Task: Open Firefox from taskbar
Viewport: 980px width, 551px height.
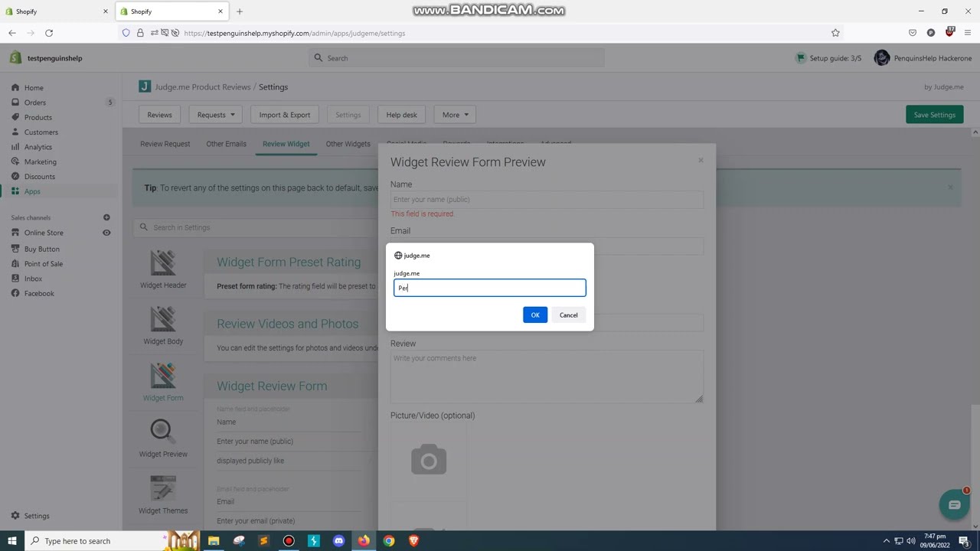Action: (x=364, y=541)
